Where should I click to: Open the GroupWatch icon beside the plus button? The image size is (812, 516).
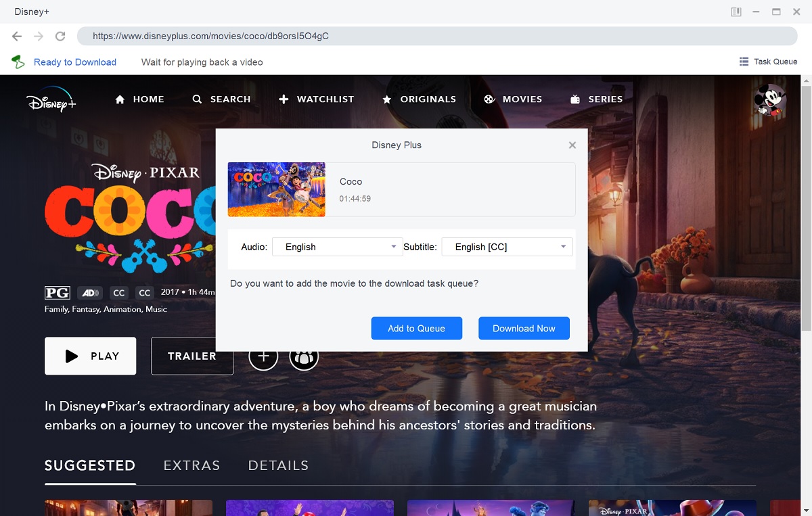tap(304, 356)
